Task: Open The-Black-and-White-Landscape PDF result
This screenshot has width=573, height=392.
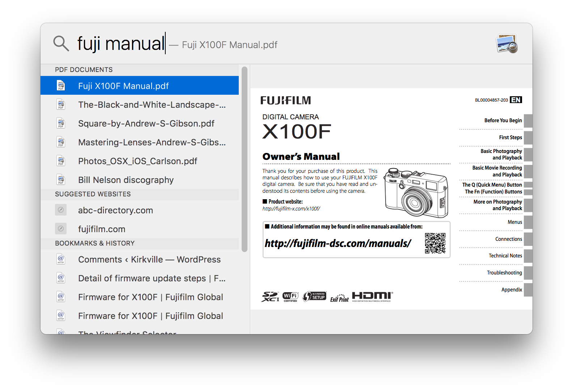Action: tap(152, 105)
